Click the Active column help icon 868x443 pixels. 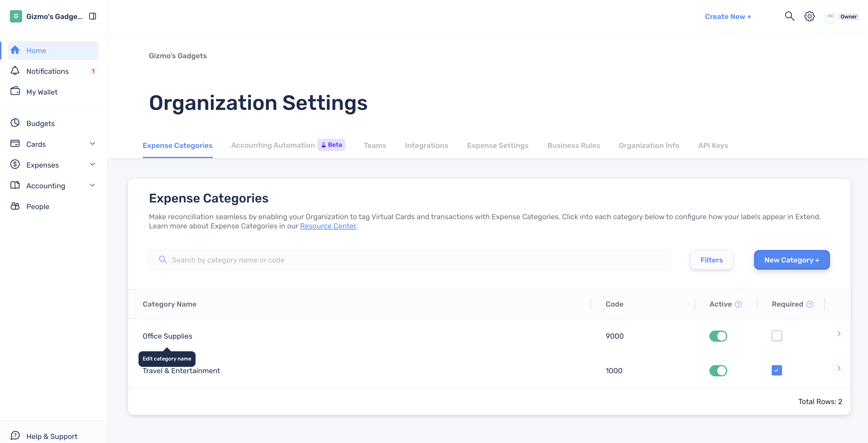[738, 304]
